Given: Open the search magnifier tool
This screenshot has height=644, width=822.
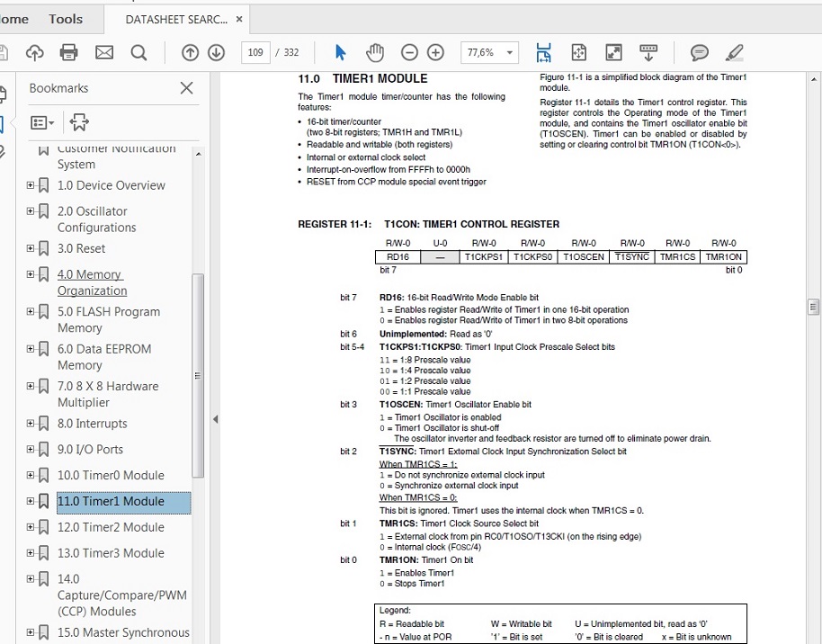Looking at the screenshot, I should 138,52.
